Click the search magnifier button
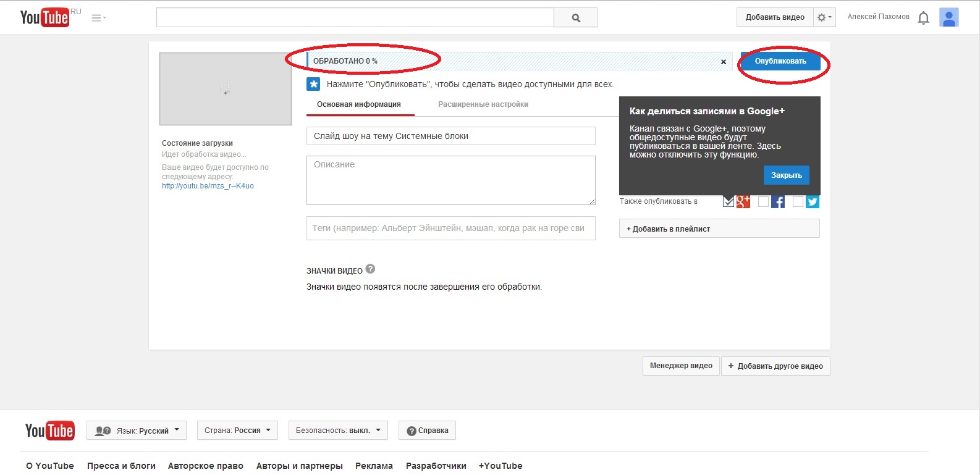The width and height of the screenshot is (980, 475). pos(576,18)
